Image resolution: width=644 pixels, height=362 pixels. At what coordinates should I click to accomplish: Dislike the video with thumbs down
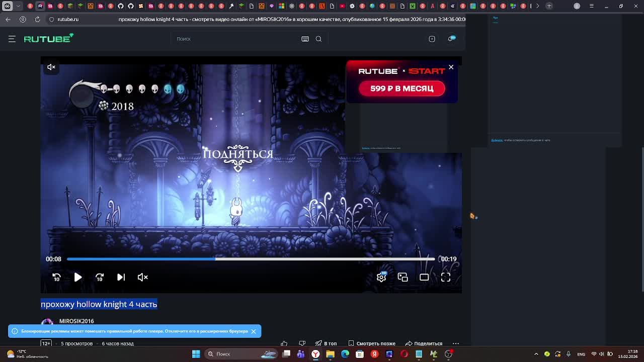click(302, 344)
